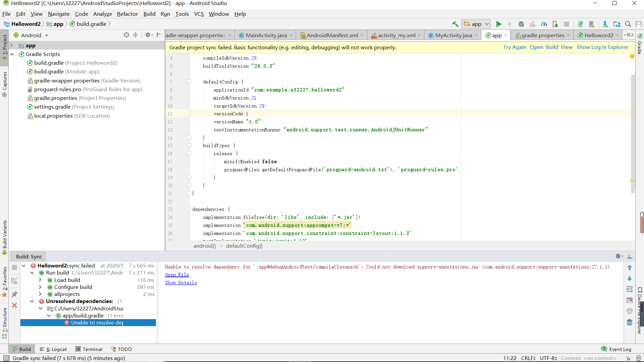
Task: Click Run with Coverage icon
Action: (532, 24)
